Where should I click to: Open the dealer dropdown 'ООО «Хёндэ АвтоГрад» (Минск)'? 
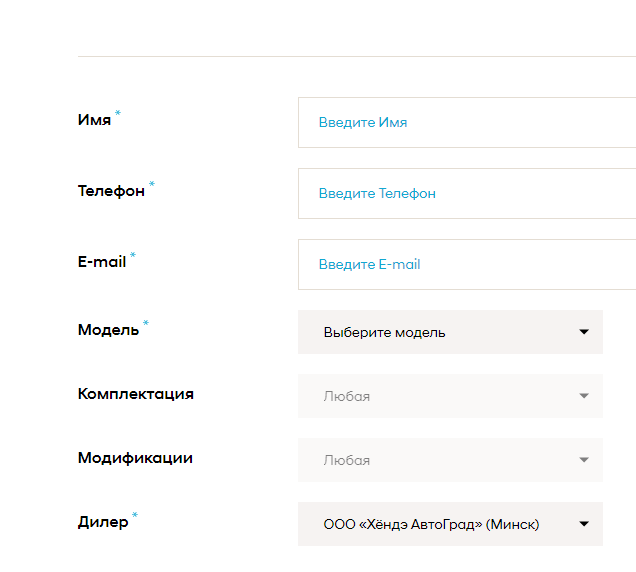[450, 524]
